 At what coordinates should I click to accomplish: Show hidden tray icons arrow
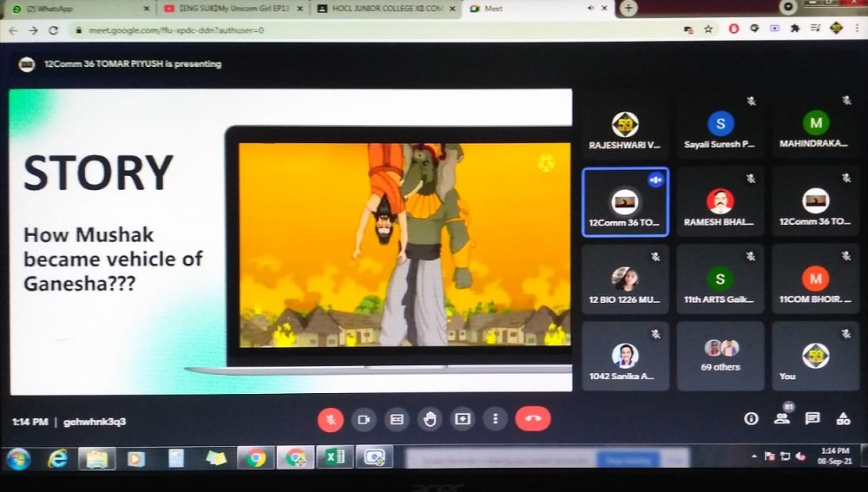point(753,456)
